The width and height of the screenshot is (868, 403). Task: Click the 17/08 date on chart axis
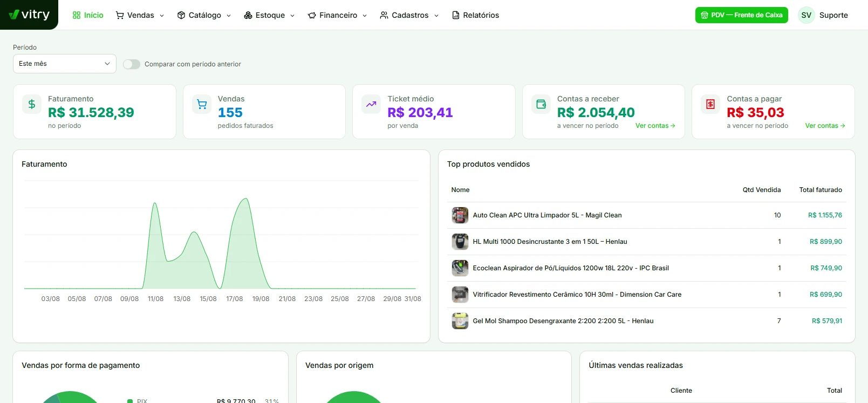click(x=235, y=299)
